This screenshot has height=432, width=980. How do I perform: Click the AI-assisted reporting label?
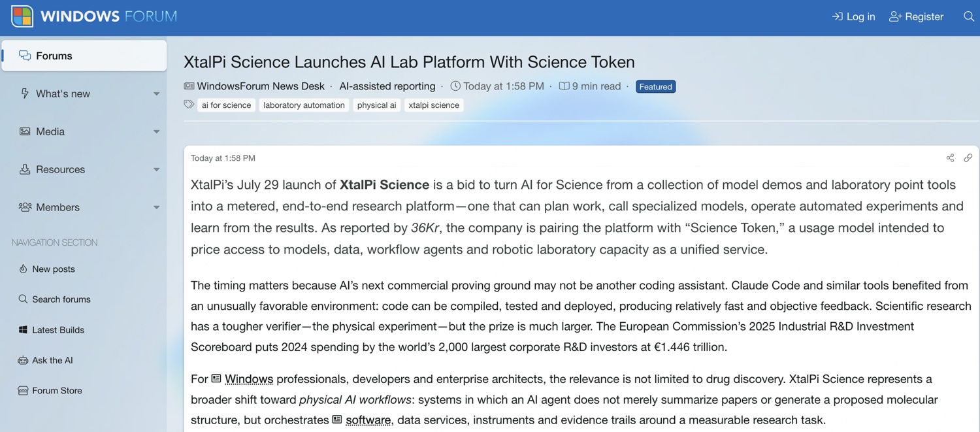pyautogui.click(x=387, y=86)
